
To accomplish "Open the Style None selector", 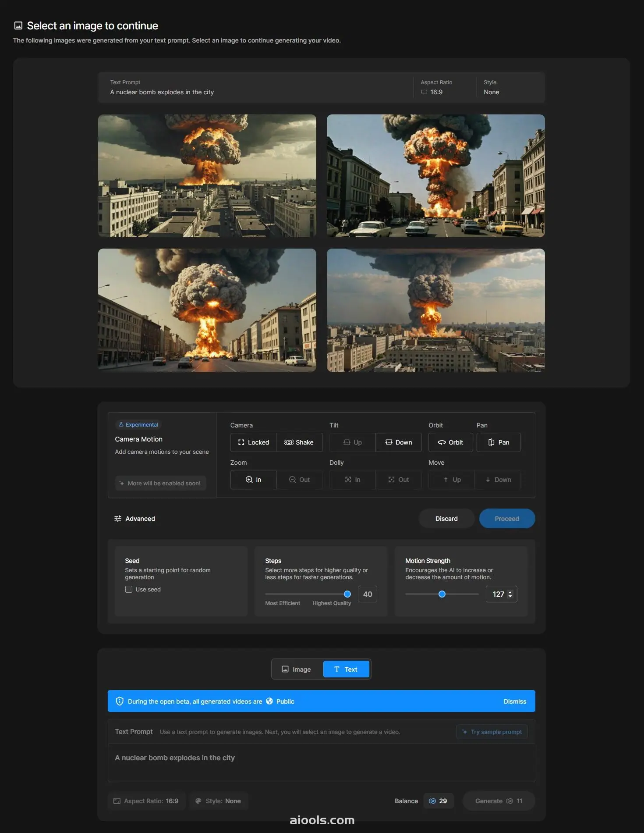I will (218, 801).
